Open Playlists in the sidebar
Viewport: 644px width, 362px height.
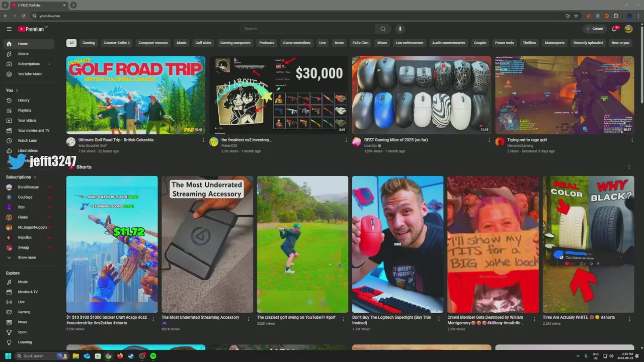pos(29,111)
